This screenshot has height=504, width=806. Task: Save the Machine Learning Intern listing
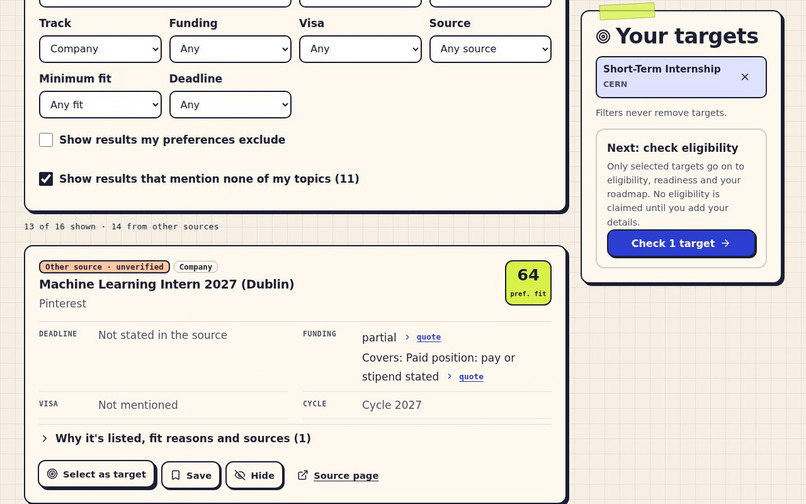pos(191,475)
